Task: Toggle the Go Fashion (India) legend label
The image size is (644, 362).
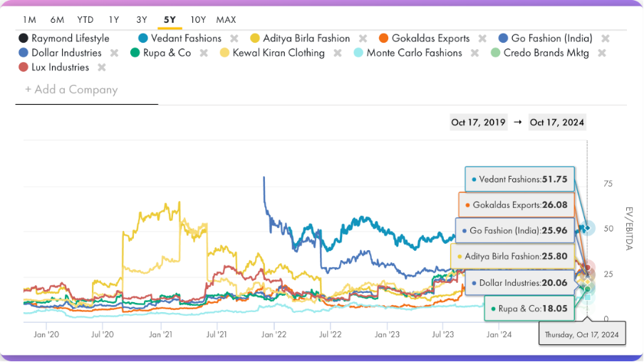Action: [551, 38]
